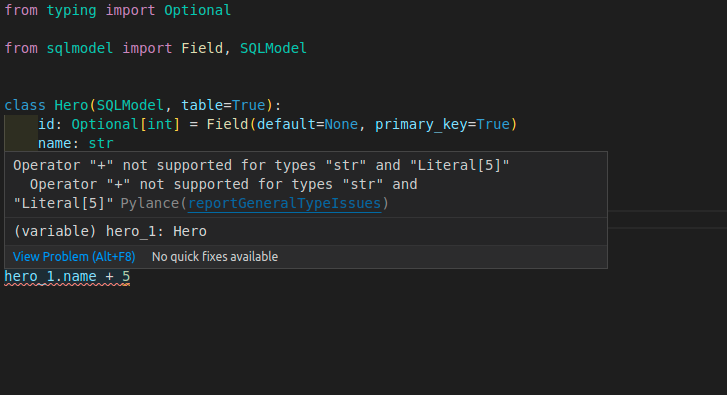Screen dimensions: 727x395
Task: Click the Hero class name
Action: point(71,105)
